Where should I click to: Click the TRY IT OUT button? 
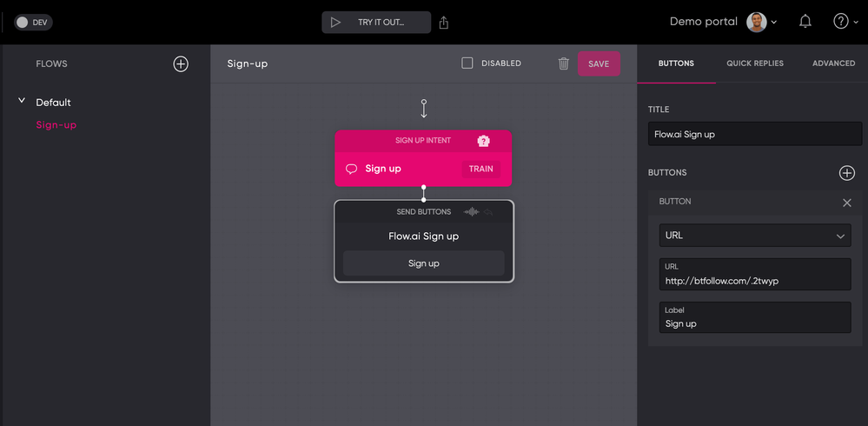pos(376,22)
